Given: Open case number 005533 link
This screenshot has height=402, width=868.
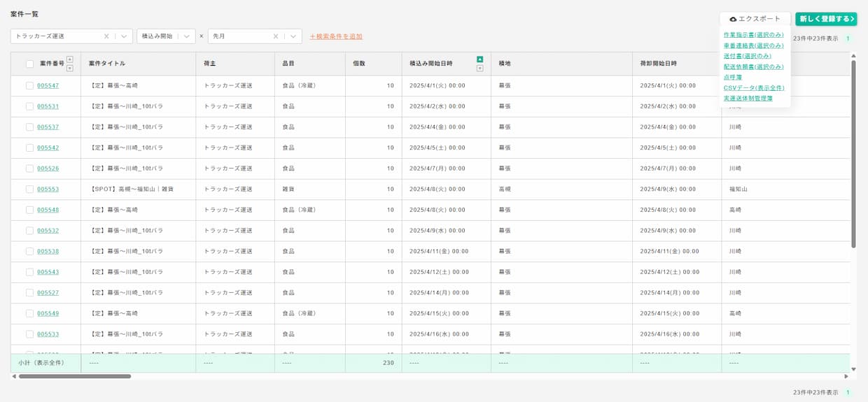Looking at the screenshot, I should 48,334.
